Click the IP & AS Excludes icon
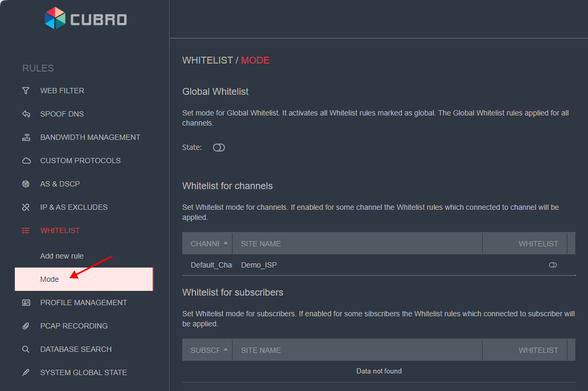 26,207
